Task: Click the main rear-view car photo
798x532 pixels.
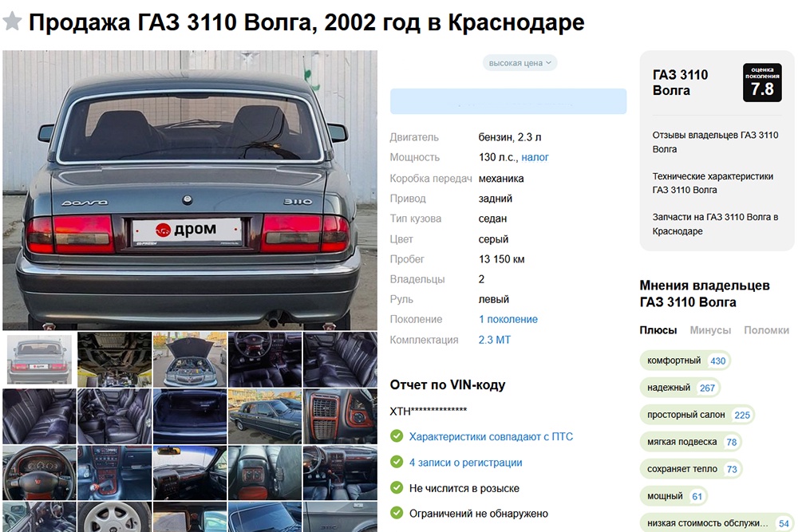Action: (x=190, y=190)
